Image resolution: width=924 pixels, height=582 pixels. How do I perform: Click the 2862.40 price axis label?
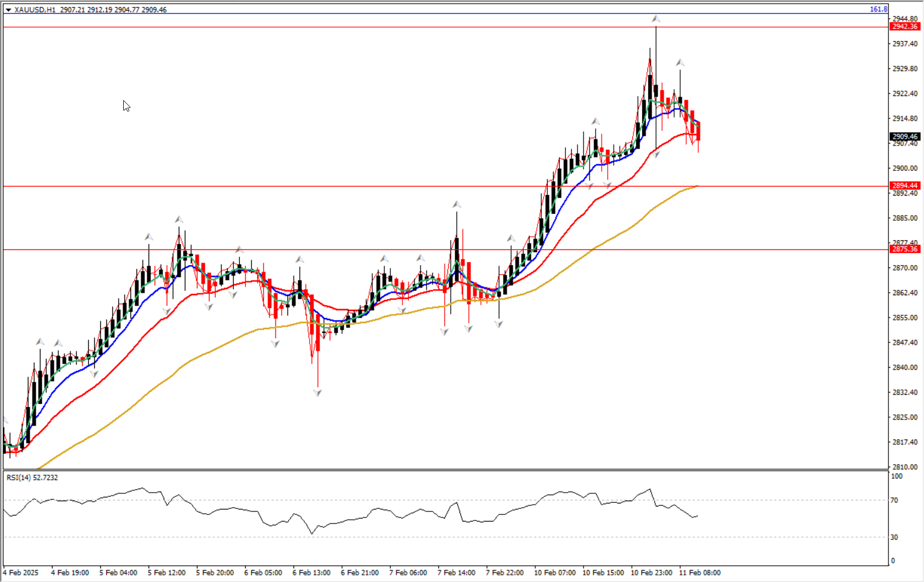point(905,293)
